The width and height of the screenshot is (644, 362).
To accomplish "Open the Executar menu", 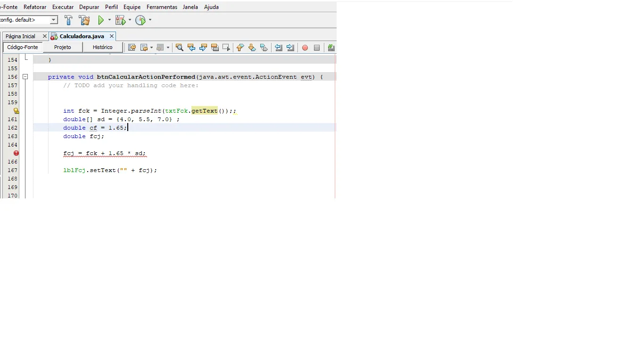I will (x=63, y=7).
